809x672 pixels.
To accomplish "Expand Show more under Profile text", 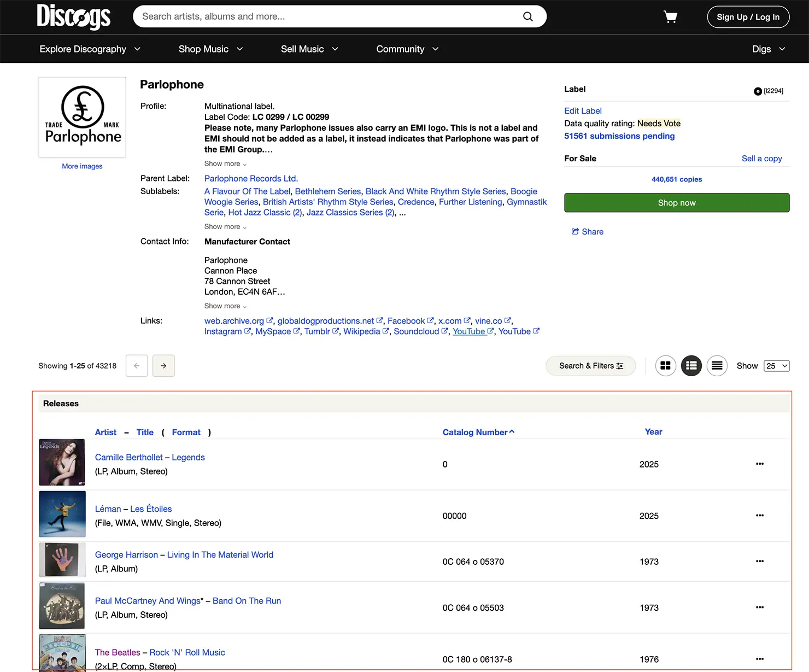I will [x=225, y=164].
